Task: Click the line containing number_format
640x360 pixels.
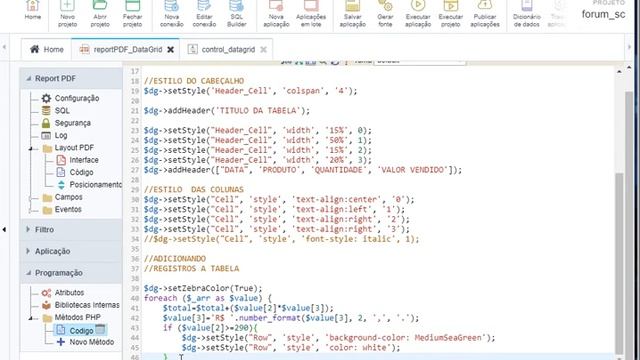Action: 291,318
